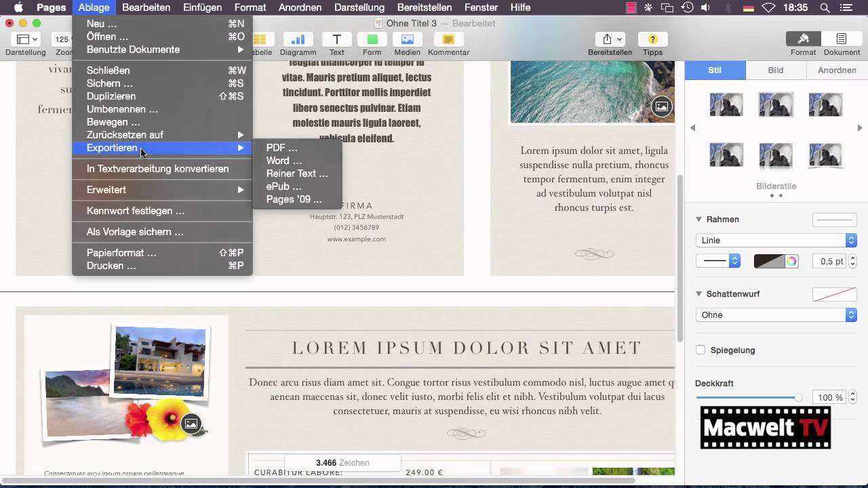Switch to the Anordnen tab
Screen dimensions: 868x488
tap(836, 70)
